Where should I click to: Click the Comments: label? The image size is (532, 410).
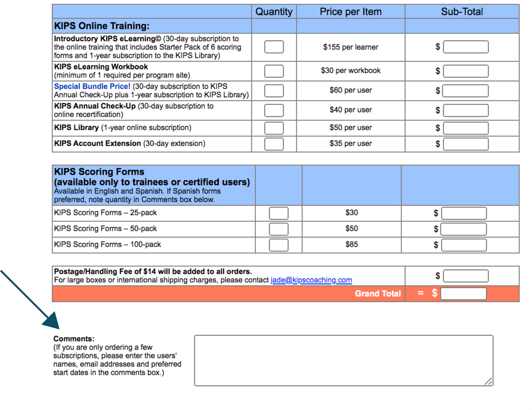point(73,339)
